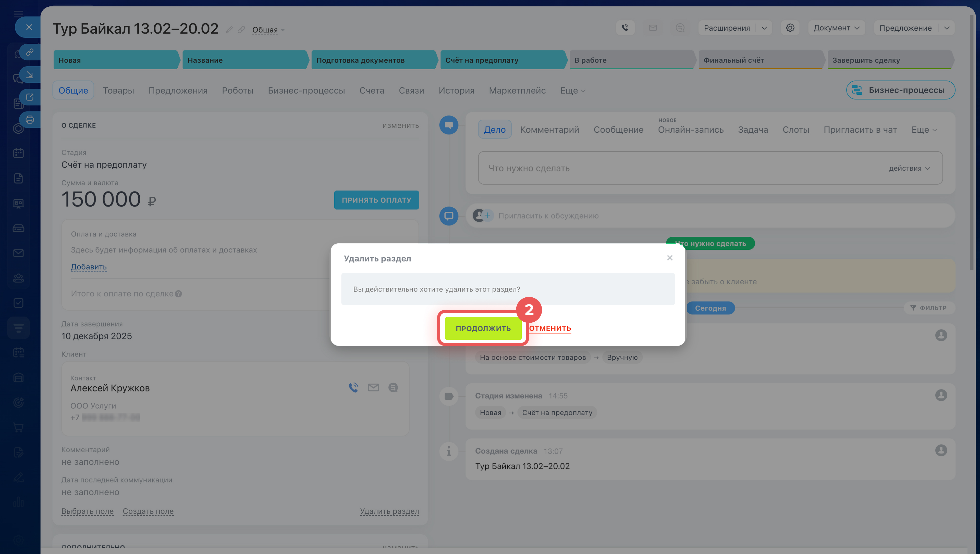Click the blue print icon on left
This screenshot has height=554, width=980.
(x=30, y=120)
